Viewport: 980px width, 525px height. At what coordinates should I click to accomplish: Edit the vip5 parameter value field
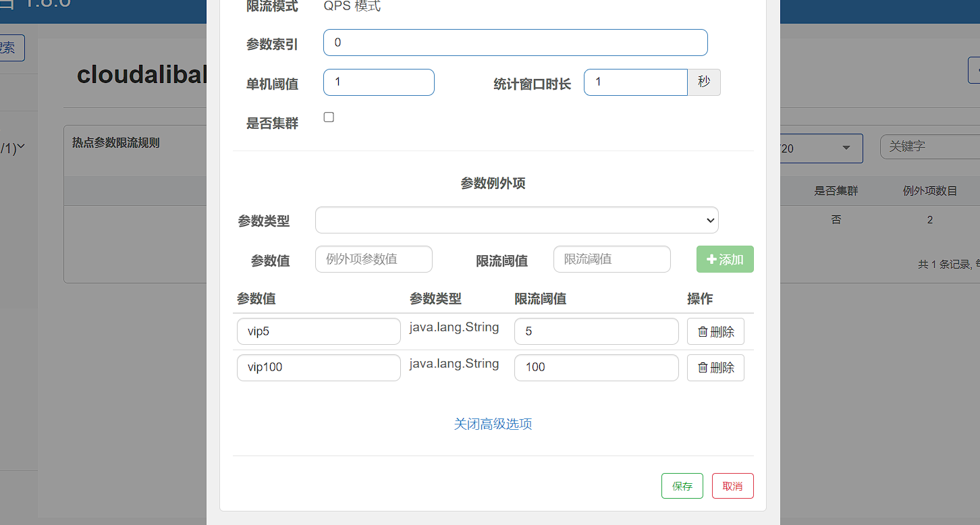click(319, 331)
